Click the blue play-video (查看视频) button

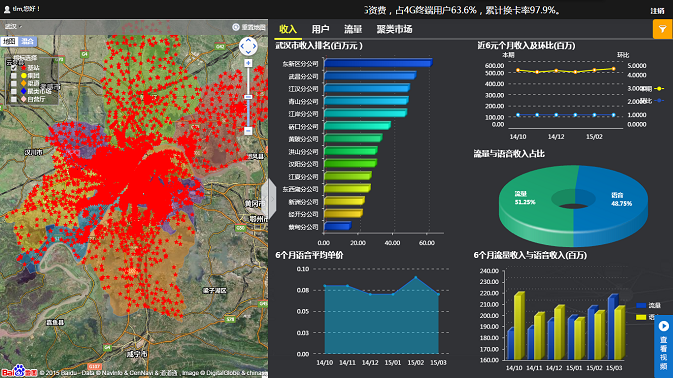[664, 347]
